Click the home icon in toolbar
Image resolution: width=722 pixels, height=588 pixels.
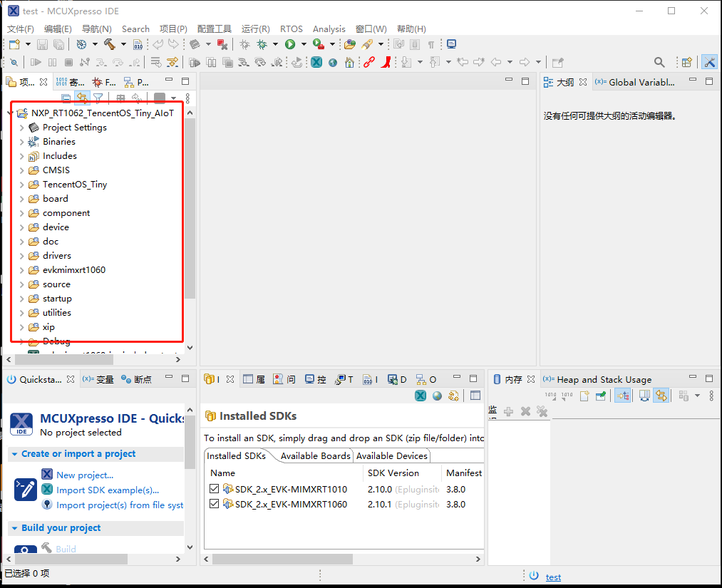coord(349,62)
